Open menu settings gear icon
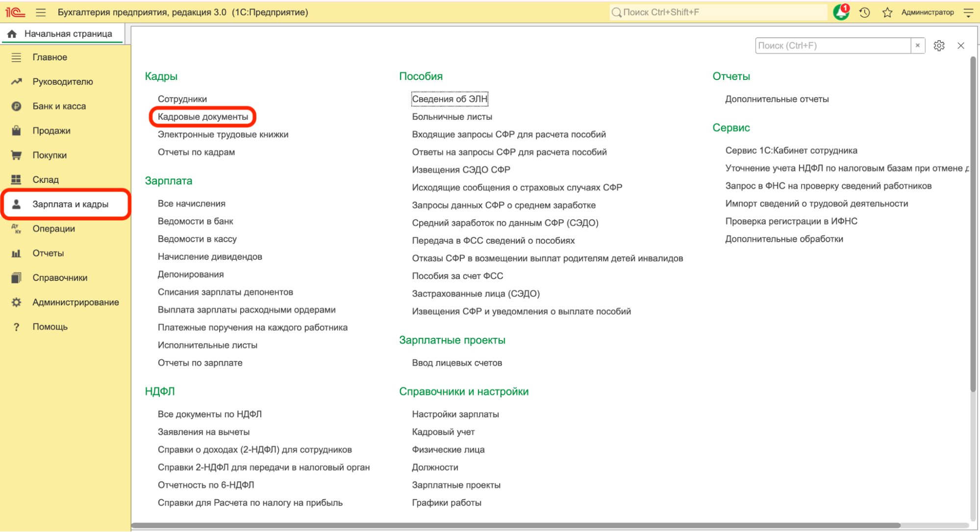Image resolution: width=980 pixels, height=532 pixels. coord(939,46)
